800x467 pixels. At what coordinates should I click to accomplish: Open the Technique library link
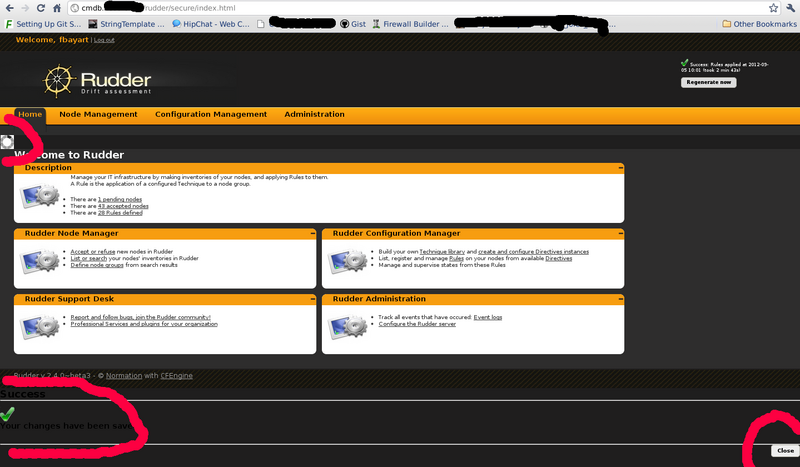tap(442, 252)
